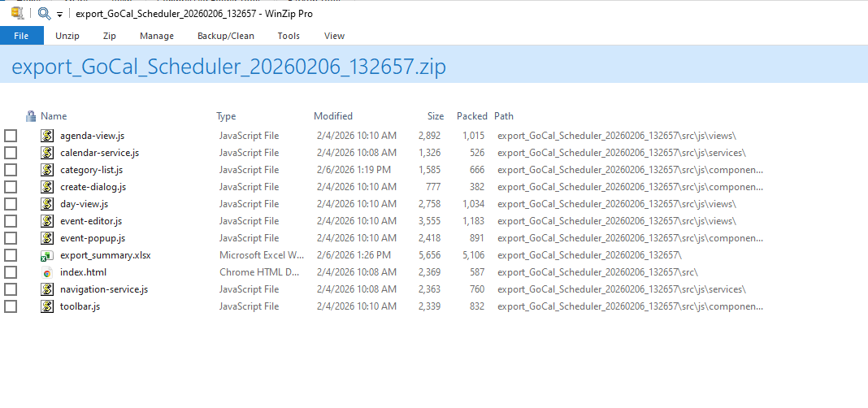Click the JavaScript file icon of event-editor.js

pos(47,221)
